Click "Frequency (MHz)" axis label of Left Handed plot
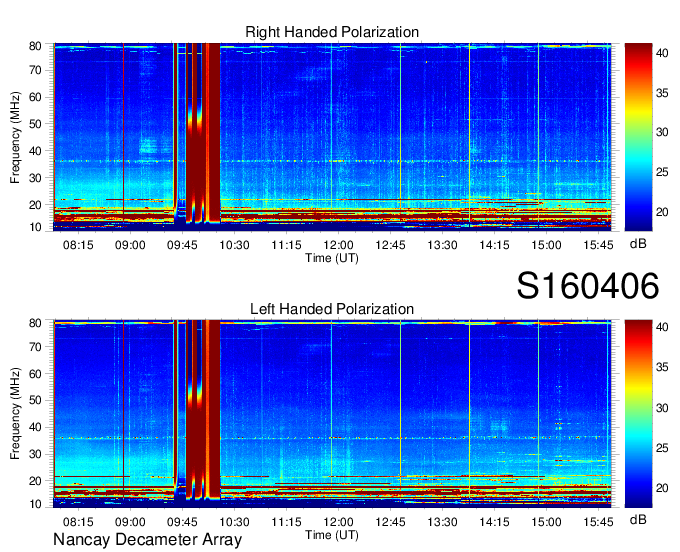680x552 pixels. click(x=15, y=414)
